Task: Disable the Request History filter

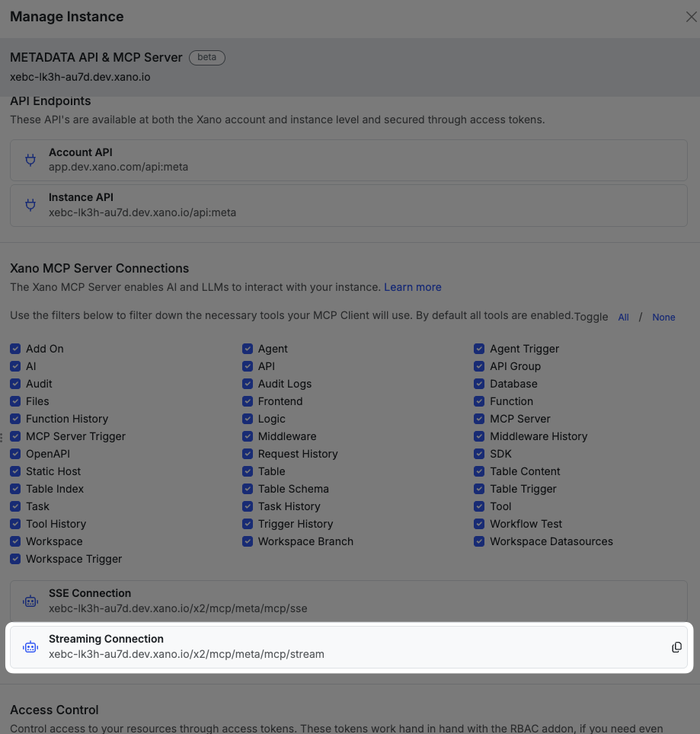Action: pos(248,454)
